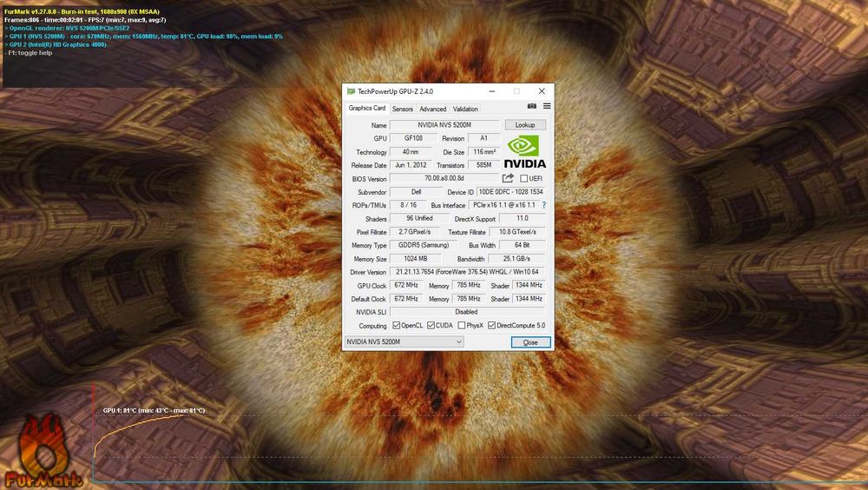Toggle the CUDA checkbox
Screen dimensions: 868x490
click(431, 326)
